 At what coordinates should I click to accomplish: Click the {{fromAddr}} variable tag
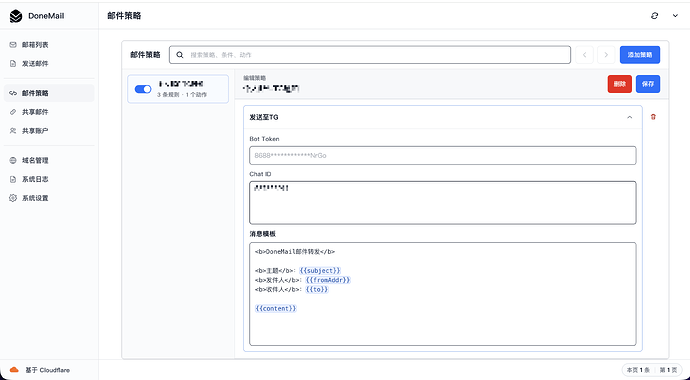[328, 280]
